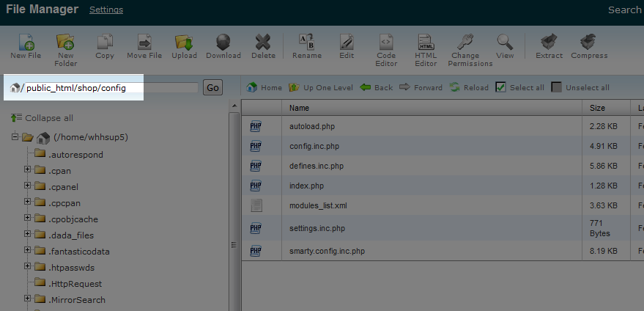Sort files by Name column header
The width and height of the screenshot is (644, 311).
pos(299,108)
